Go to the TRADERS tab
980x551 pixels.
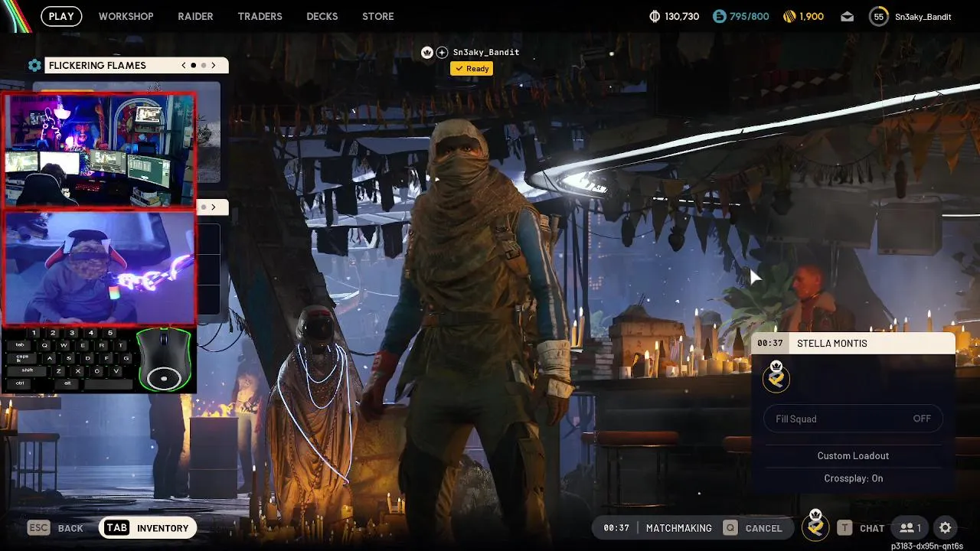(260, 16)
